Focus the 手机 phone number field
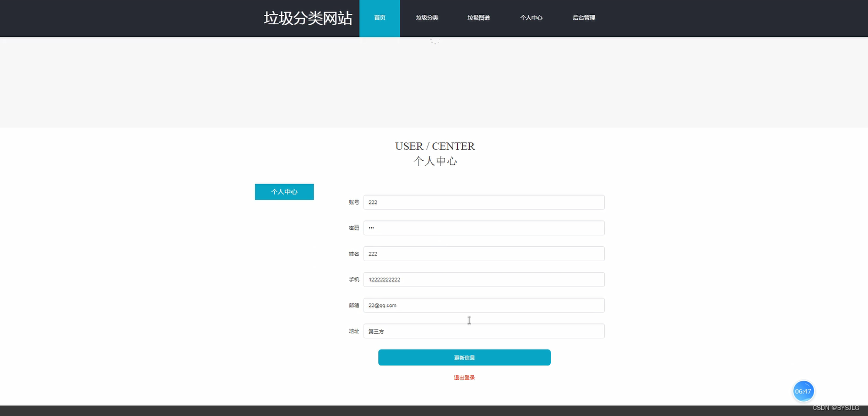Image resolution: width=868 pixels, height=416 pixels. point(484,279)
